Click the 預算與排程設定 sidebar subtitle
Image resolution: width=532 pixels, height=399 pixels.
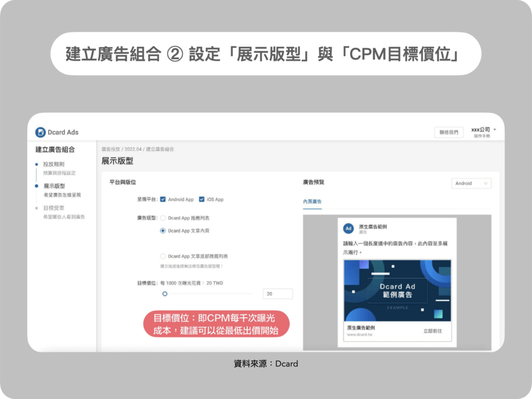pyautogui.click(x=59, y=173)
